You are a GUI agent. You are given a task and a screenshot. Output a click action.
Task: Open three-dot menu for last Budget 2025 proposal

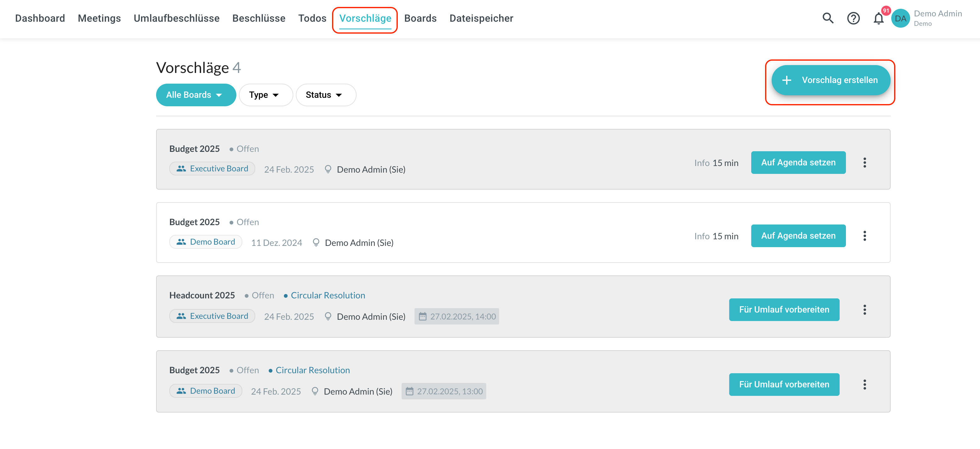865,384
